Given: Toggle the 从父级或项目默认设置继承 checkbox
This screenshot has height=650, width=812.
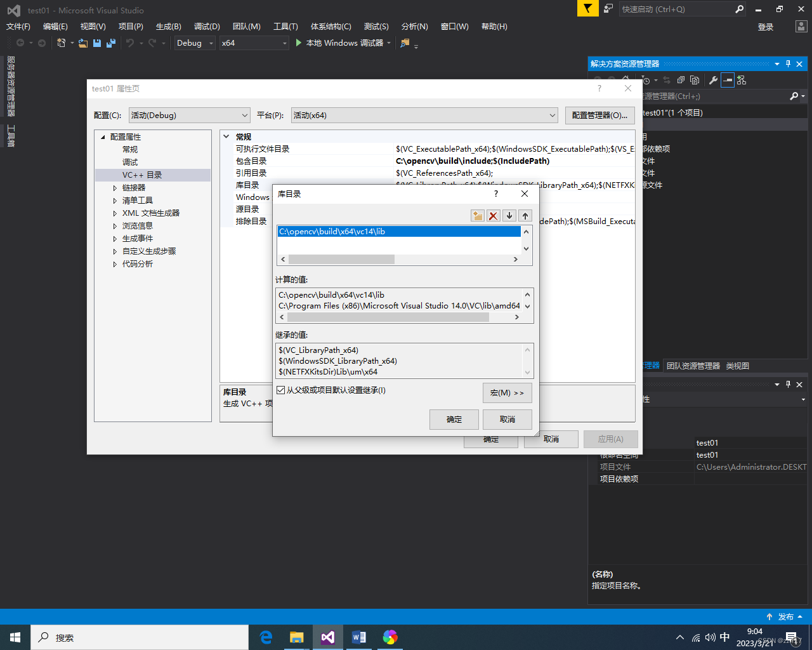Looking at the screenshot, I should [280, 390].
